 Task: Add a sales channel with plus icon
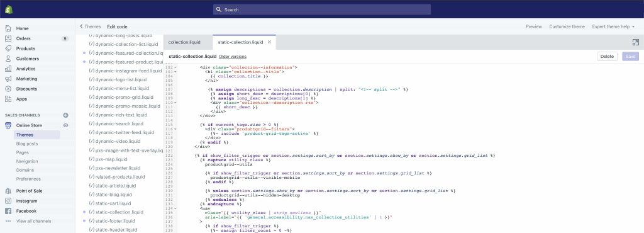(x=65, y=115)
